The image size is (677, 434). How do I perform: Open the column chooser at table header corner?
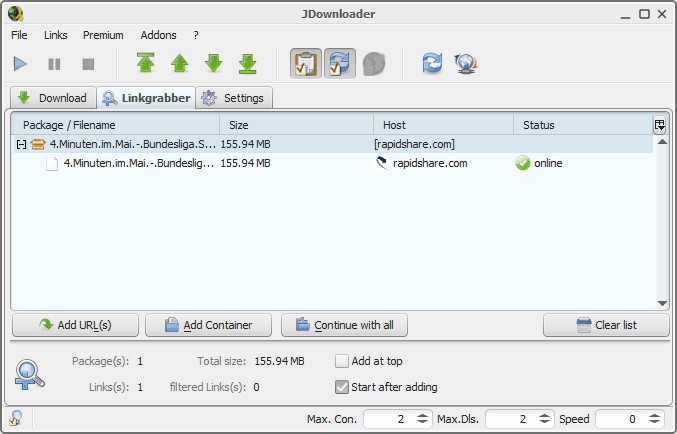[x=660, y=125]
